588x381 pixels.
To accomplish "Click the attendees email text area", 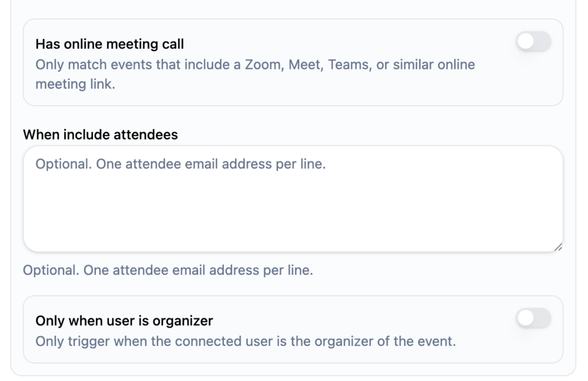I will tap(293, 198).
